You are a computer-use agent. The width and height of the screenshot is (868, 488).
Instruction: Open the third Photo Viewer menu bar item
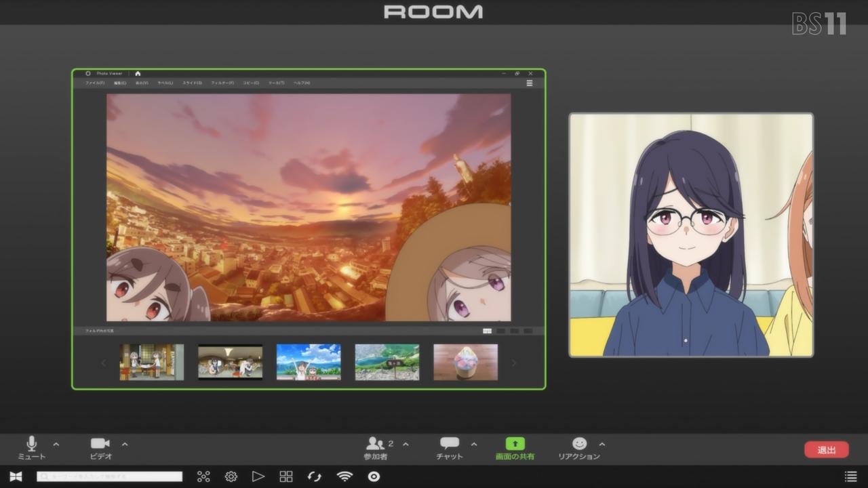tap(142, 83)
